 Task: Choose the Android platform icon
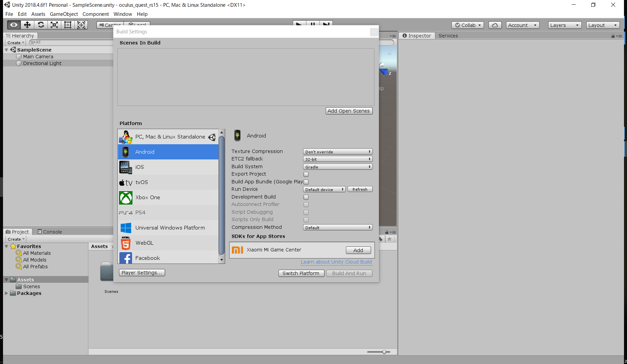[x=125, y=152]
